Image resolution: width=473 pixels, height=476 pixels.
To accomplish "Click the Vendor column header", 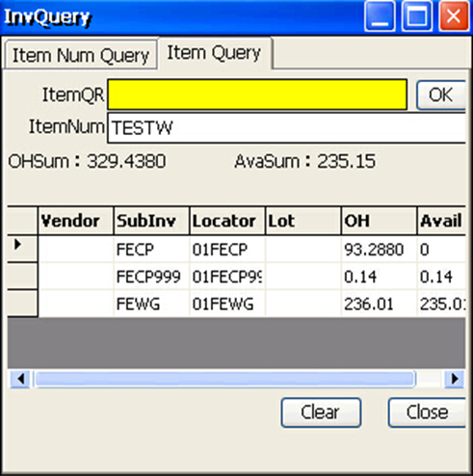I will [x=76, y=221].
